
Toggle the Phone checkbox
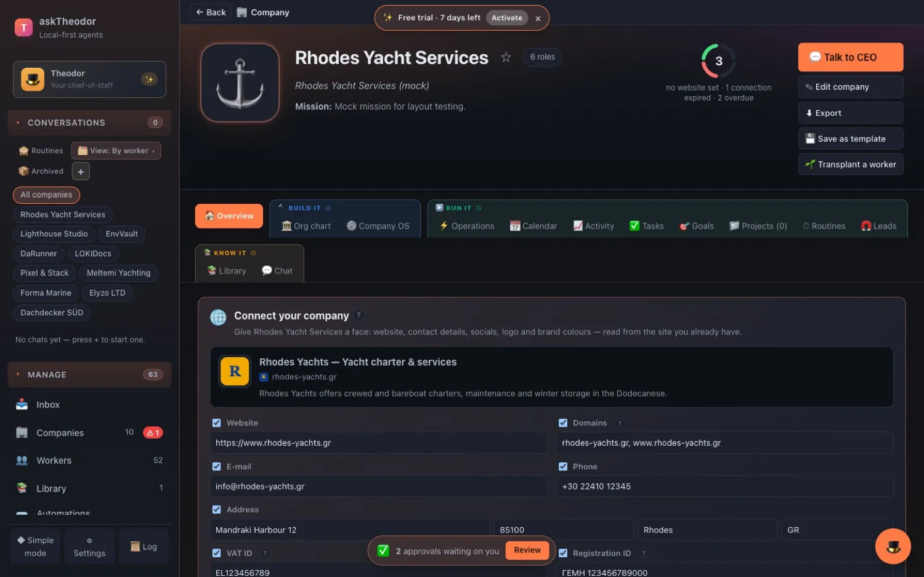563,467
